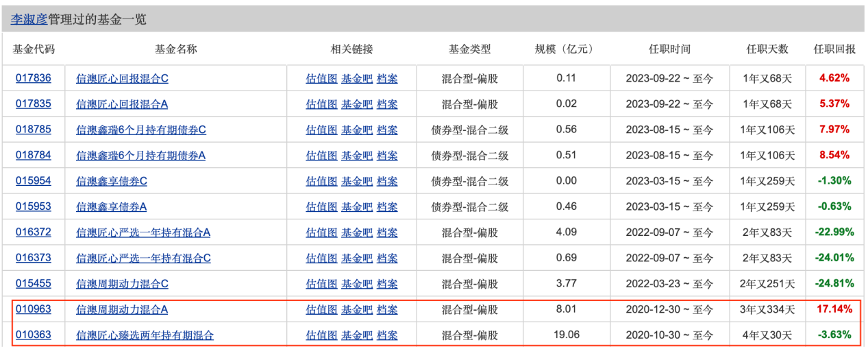This screenshot has width=868, height=347.
Task: Click 档案 in the 015954 row
Action: (387, 181)
